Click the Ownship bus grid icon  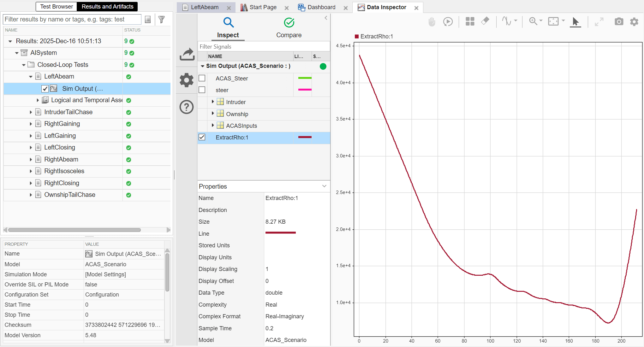tap(220, 114)
